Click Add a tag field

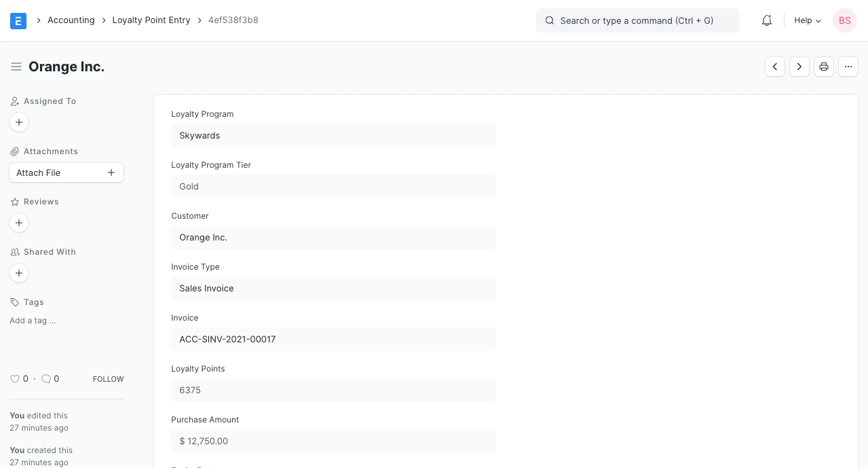click(33, 321)
